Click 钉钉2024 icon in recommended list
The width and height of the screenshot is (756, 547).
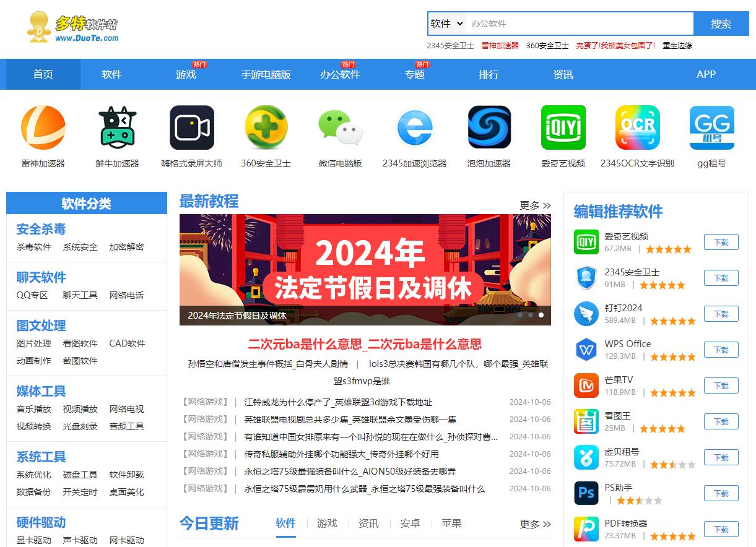click(586, 314)
